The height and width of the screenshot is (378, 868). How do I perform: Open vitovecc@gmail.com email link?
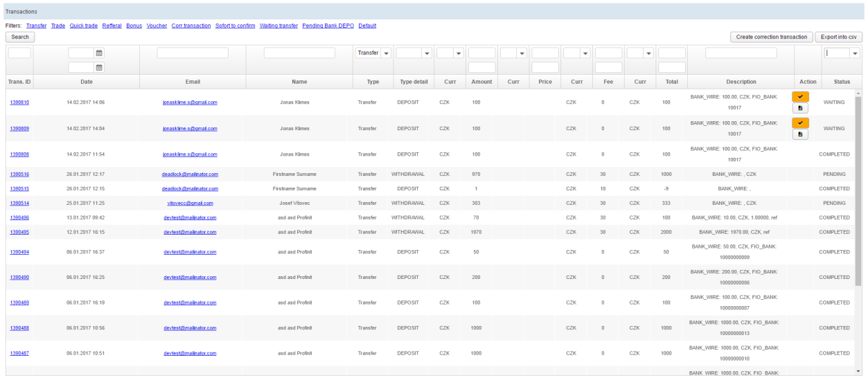tap(190, 203)
